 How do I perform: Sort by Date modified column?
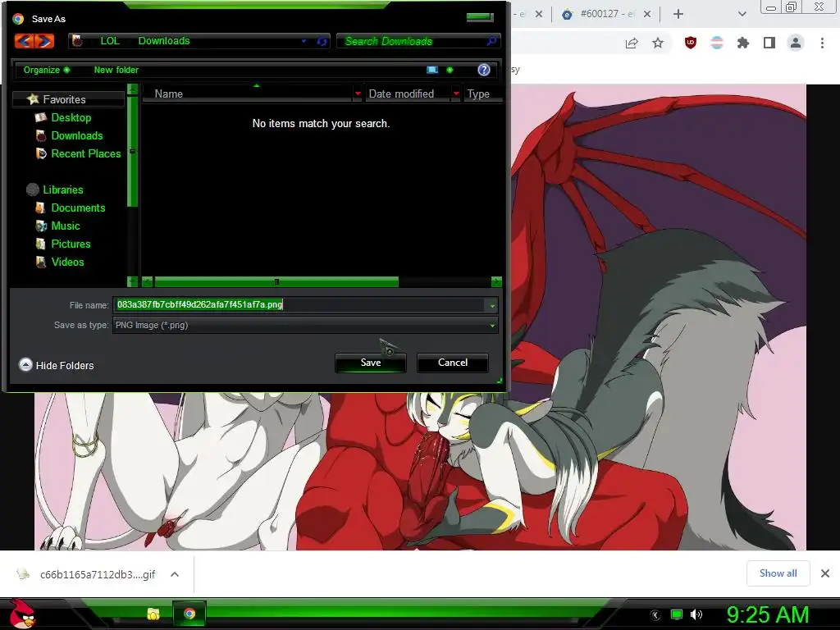[400, 94]
